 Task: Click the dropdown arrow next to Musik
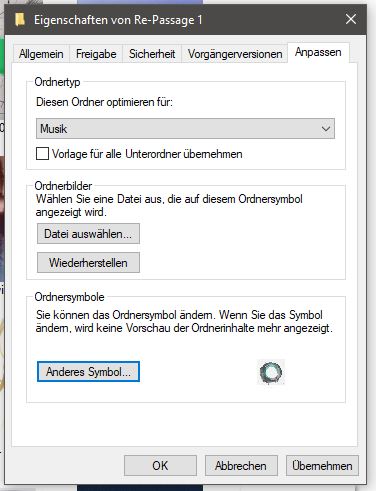(x=326, y=129)
